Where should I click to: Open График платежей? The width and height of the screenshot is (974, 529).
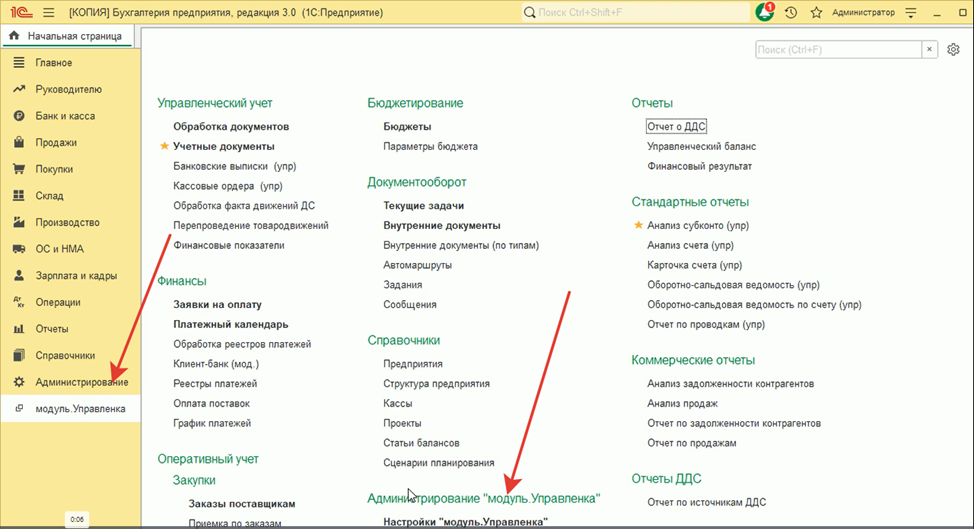(x=212, y=423)
